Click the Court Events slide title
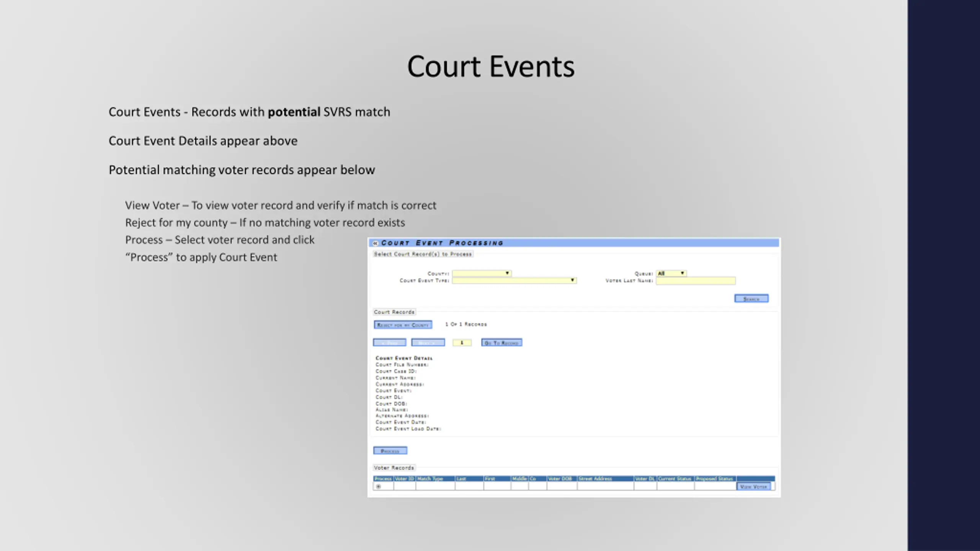 coord(491,67)
